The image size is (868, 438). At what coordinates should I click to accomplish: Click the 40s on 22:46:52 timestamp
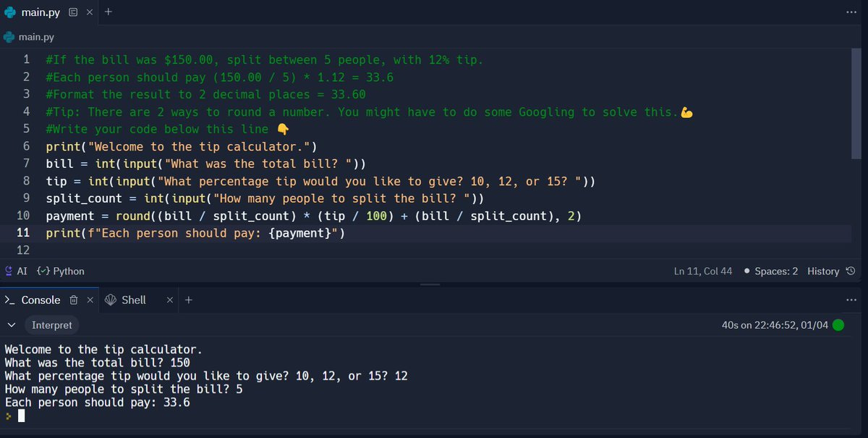point(775,325)
